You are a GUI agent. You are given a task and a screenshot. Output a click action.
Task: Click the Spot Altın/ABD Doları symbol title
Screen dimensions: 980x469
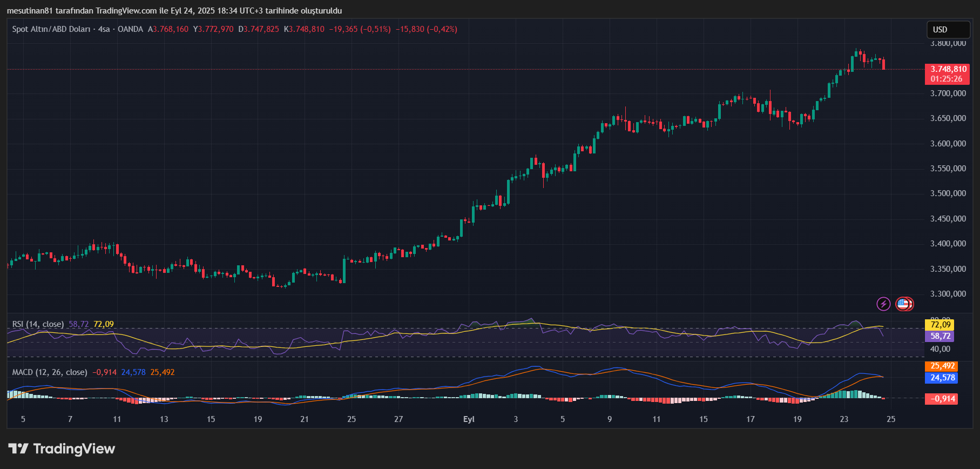pos(51,29)
